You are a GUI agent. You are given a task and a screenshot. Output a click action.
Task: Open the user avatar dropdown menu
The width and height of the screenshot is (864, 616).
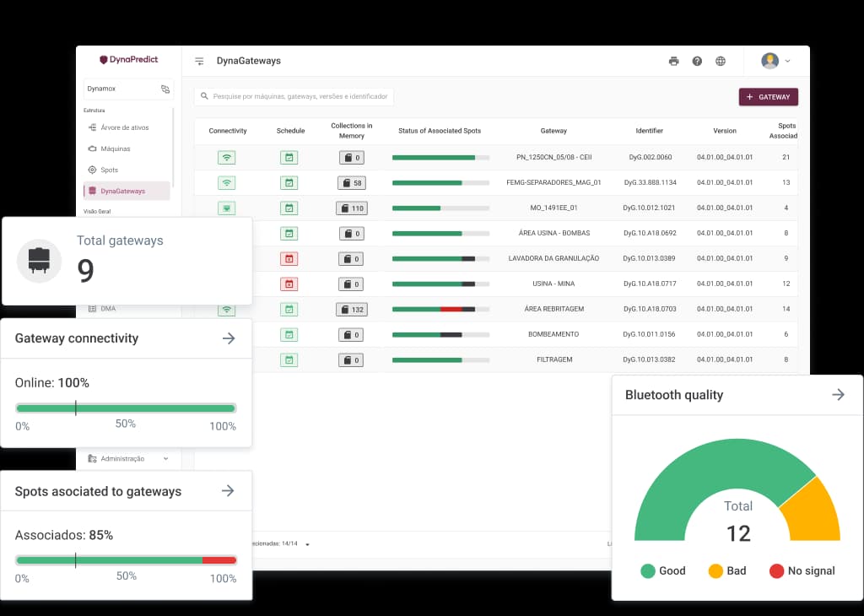775,61
